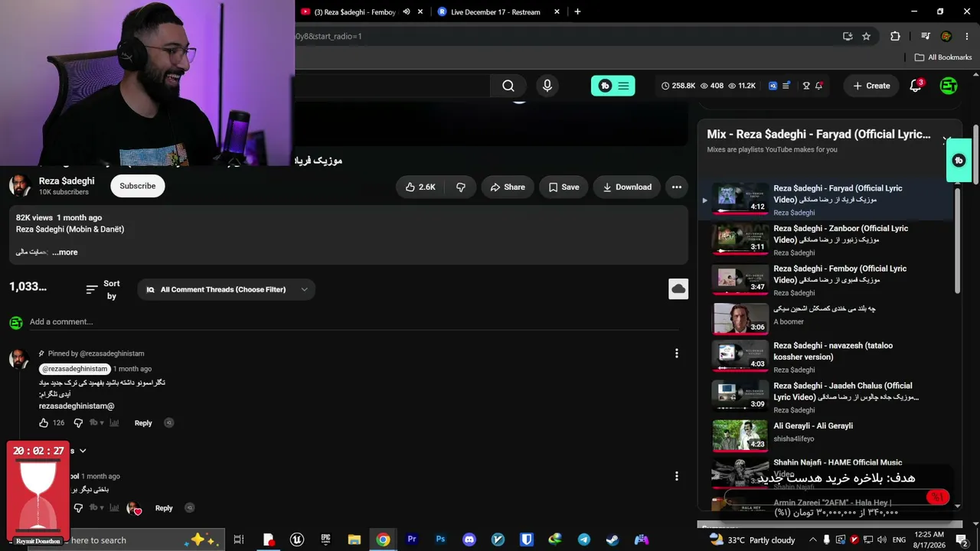Click the YouTube search magnifier button
The width and height of the screenshot is (980, 551).
tap(508, 86)
